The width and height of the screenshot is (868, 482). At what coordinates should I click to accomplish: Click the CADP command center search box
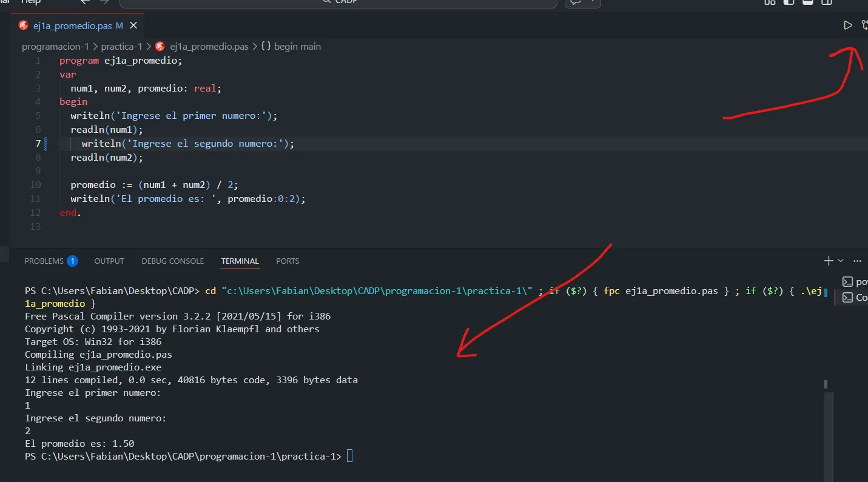click(x=338, y=2)
